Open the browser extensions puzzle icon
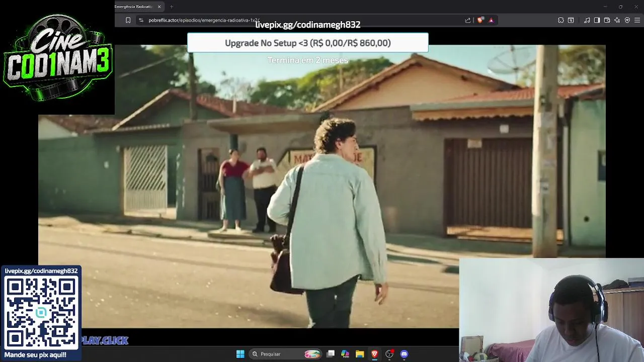 point(561,20)
